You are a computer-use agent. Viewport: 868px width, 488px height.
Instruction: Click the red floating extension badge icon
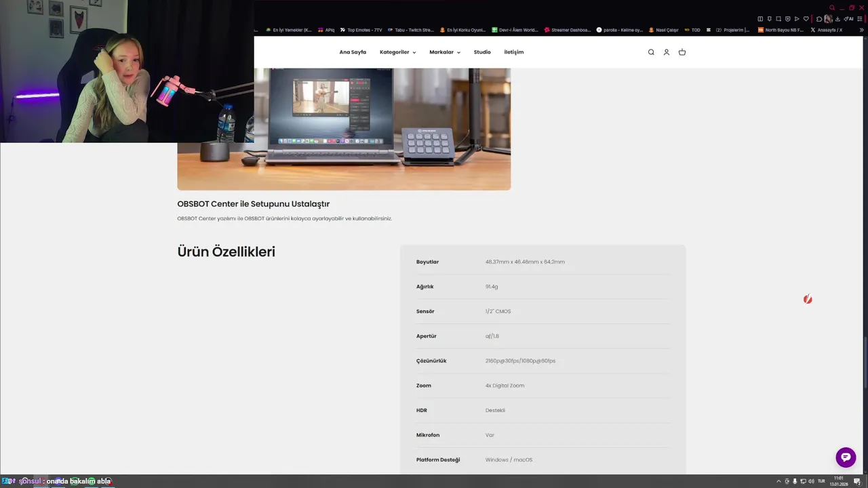808,299
